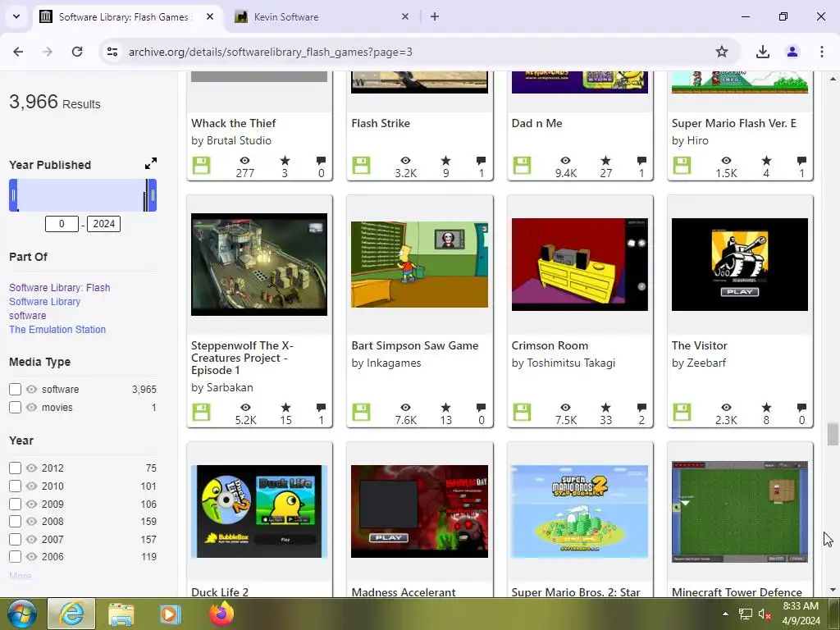The width and height of the screenshot is (840, 630).
Task: Open the Minecraft Tower Defence thumbnail
Action: [740, 512]
